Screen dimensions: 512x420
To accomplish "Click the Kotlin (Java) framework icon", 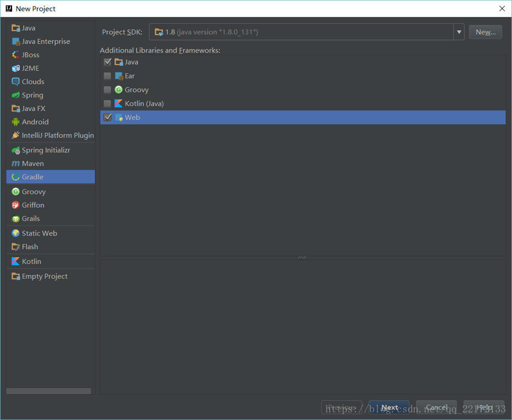I will [x=119, y=103].
